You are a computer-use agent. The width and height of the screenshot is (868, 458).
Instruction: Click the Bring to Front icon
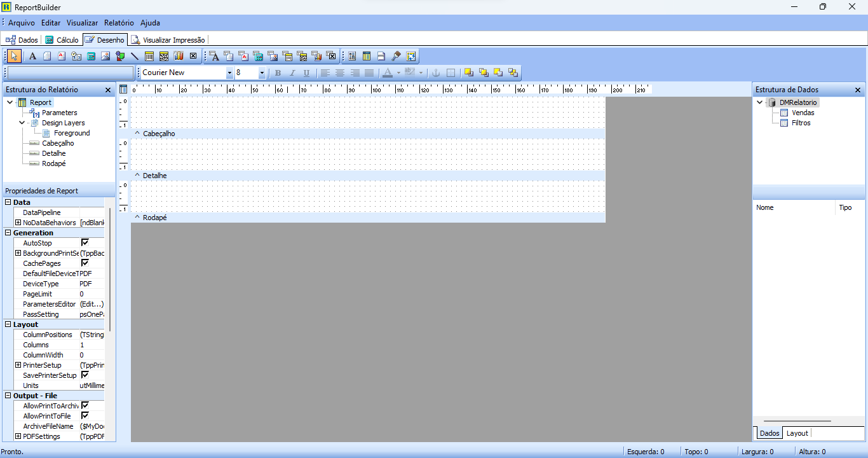pos(469,73)
